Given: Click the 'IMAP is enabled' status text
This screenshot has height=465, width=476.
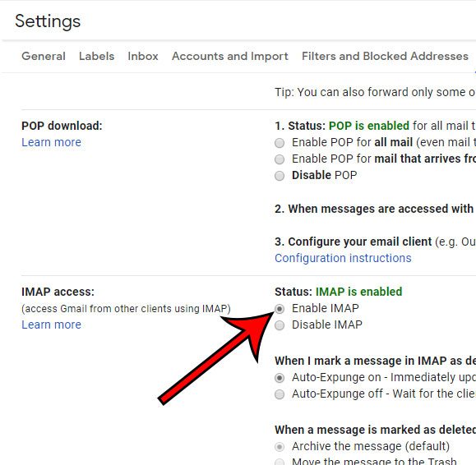Looking at the screenshot, I should pos(358,292).
